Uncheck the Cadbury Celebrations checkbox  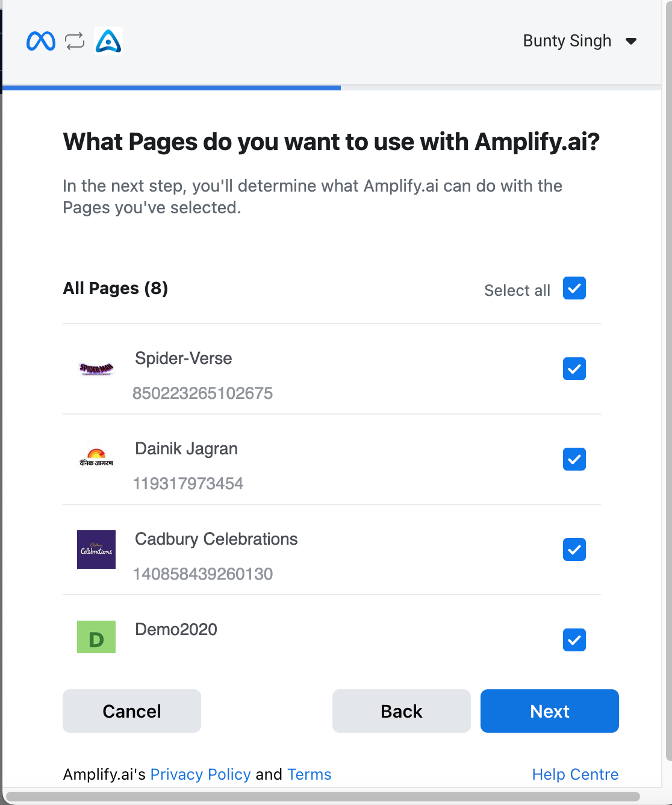tap(574, 550)
